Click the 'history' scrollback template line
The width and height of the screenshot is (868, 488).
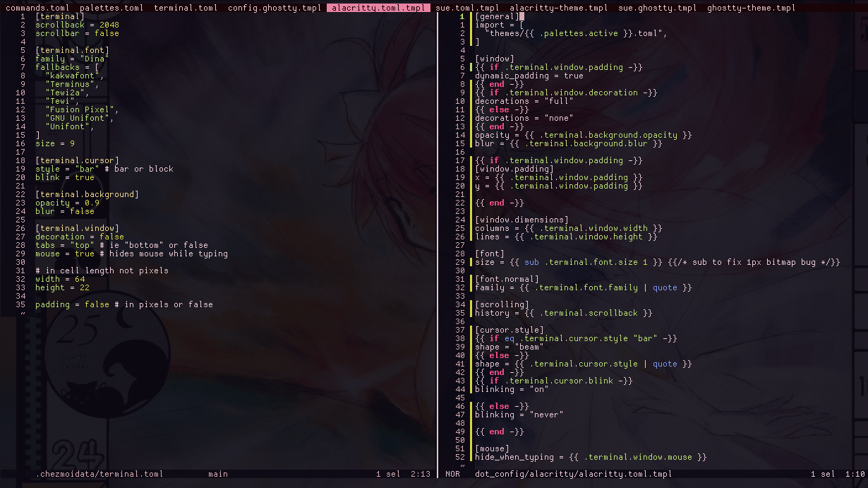click(x=564, y=313)
